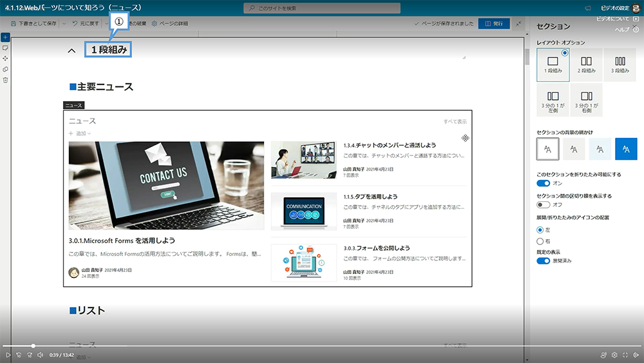This screenshot has width=644, height=363.
Task: Open the user profile avatar
Action: pos(636,8)
